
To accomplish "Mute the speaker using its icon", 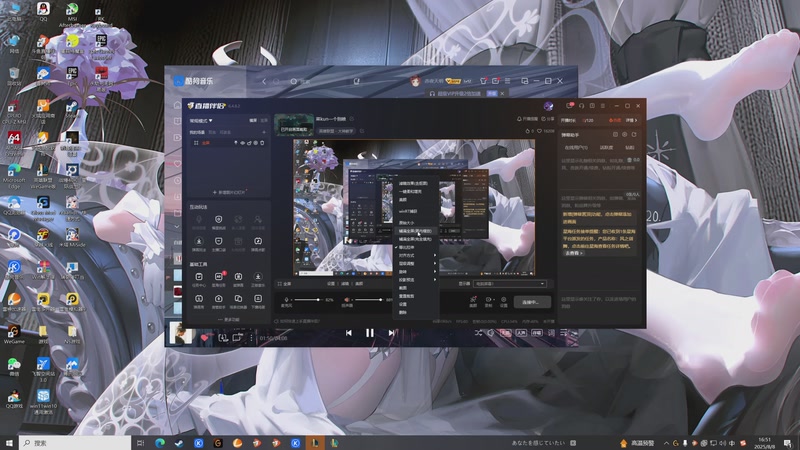I will pos(347,300).
